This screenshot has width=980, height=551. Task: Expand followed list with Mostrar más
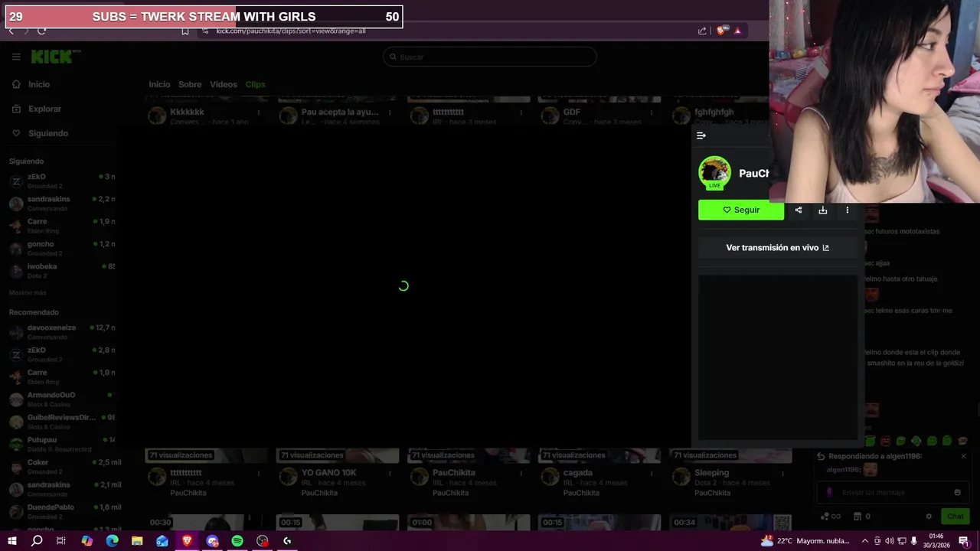click(x=28, y=293)
